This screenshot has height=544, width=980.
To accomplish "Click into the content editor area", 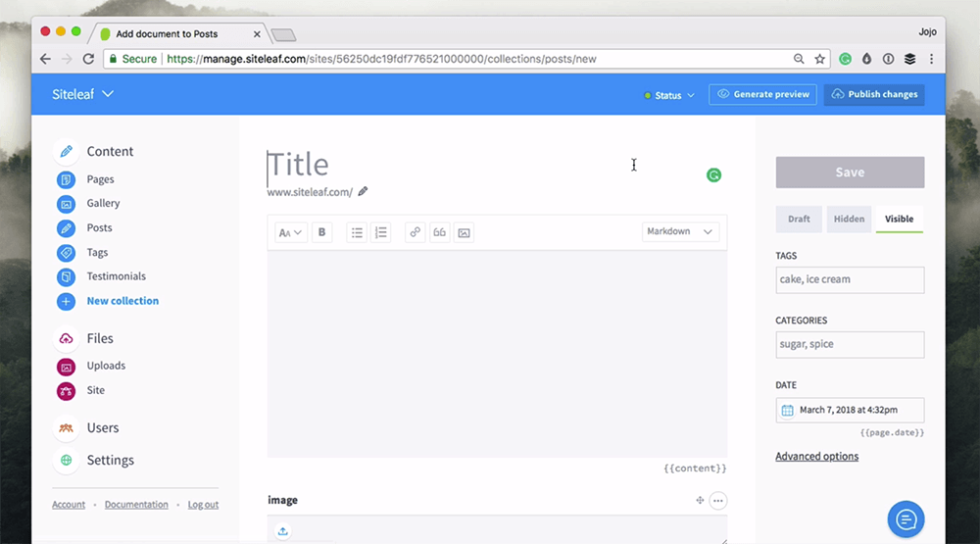I will pyautogui.click(x=497, y=354).
